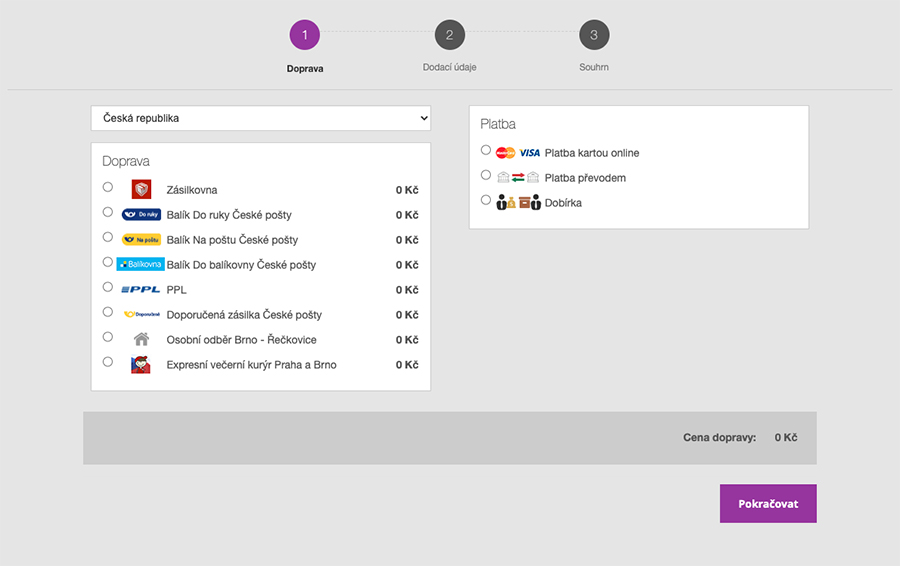Click the Pokračovat button
Screen dimensions: 900x566
pos(768,504)
